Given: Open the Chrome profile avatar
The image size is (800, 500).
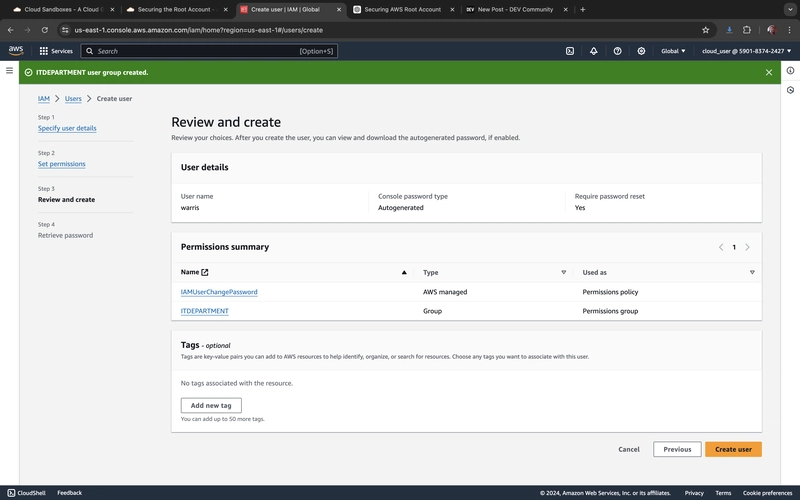Looking at the screenshot, I should [771, 30].
